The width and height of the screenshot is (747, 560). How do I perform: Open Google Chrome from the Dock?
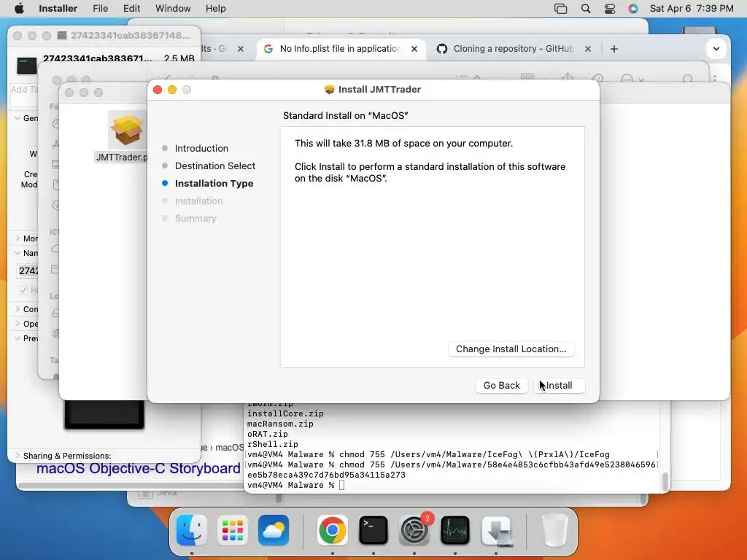pos(333,530)
